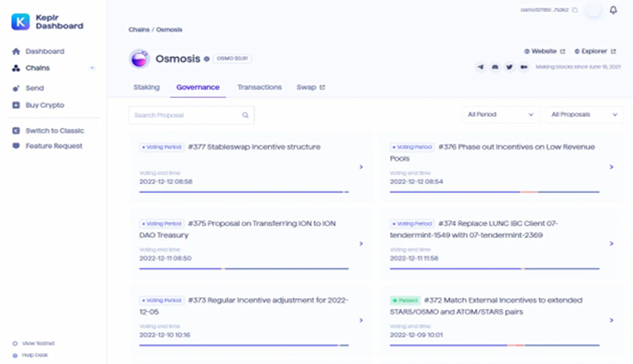Open the Swap external tab
This screenshot has width=633, height=364.
pyautogui.click(x=310, y=87)
